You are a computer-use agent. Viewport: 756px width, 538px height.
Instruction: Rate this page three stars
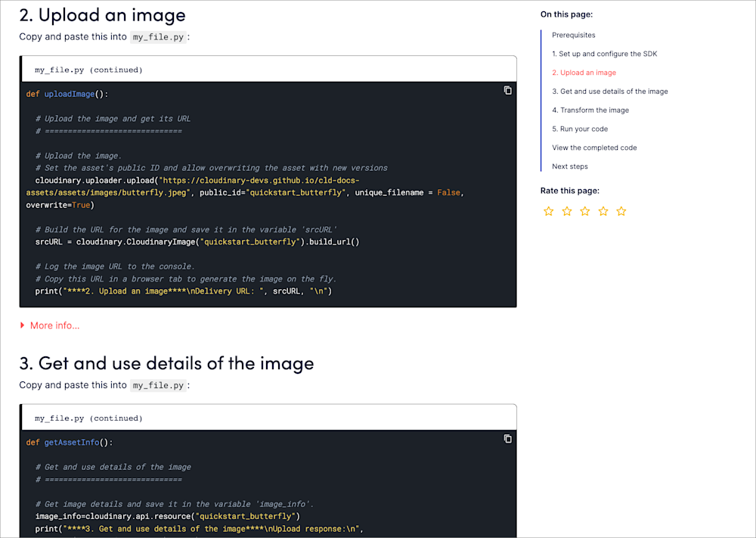[x=585, y=211]
